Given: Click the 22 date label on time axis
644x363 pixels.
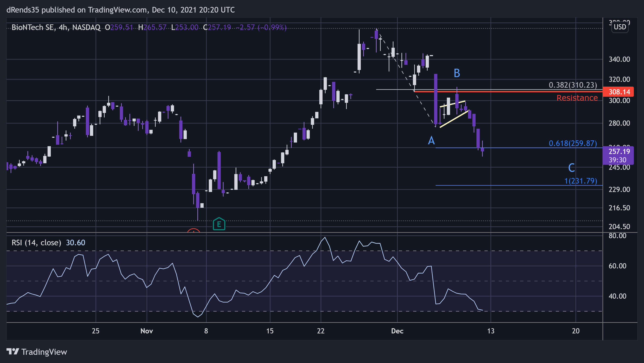Looking at the screenshot, I should [x=321, y=331].
